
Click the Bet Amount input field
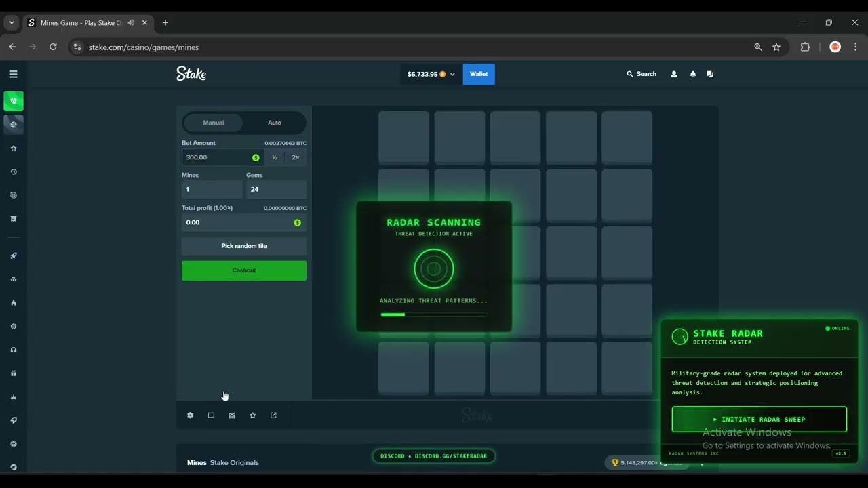(x=222, y=157)
